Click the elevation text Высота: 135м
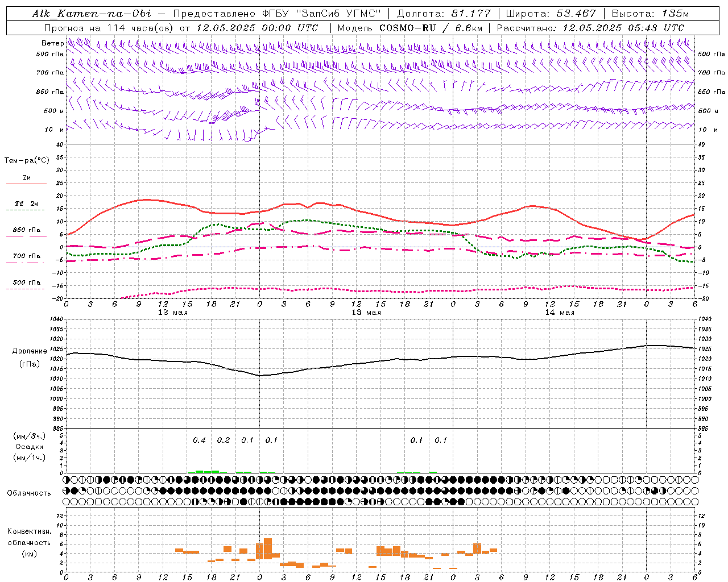 pos(650,14)
